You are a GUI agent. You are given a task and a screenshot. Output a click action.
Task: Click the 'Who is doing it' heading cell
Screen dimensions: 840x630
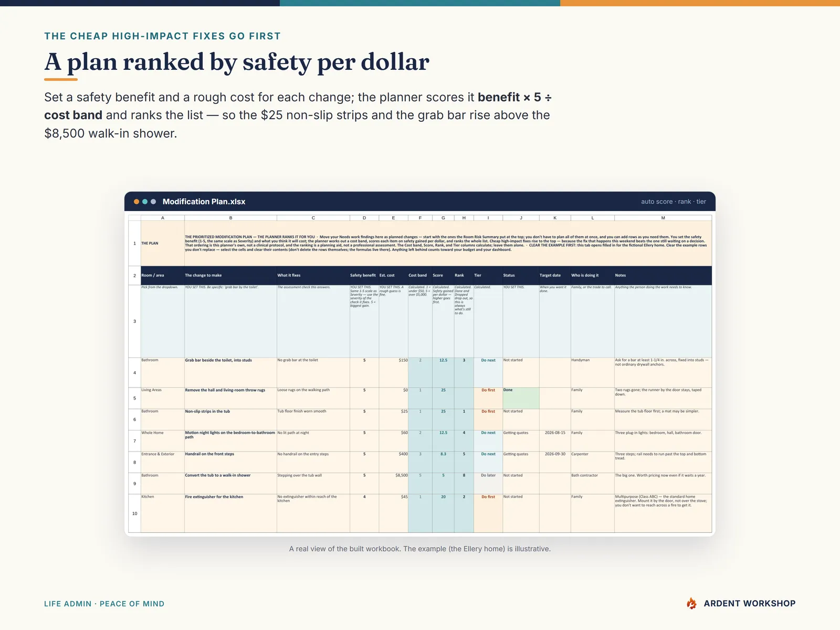[x=593, y=275]
